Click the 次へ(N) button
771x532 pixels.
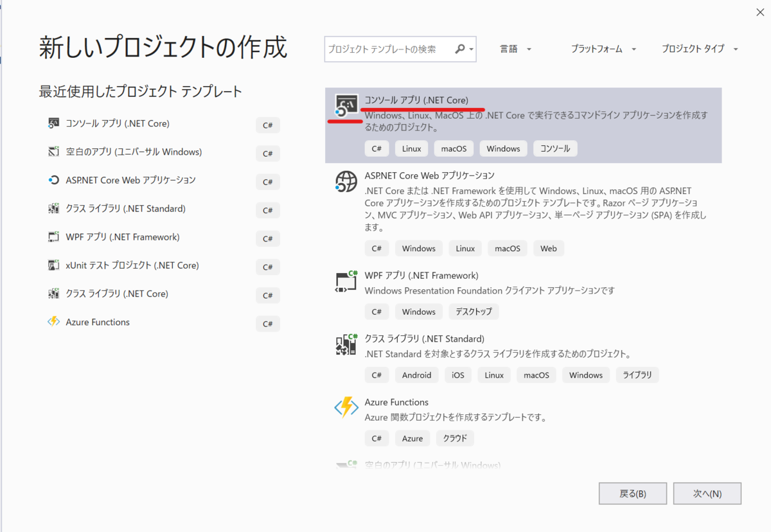coord(707,493)
